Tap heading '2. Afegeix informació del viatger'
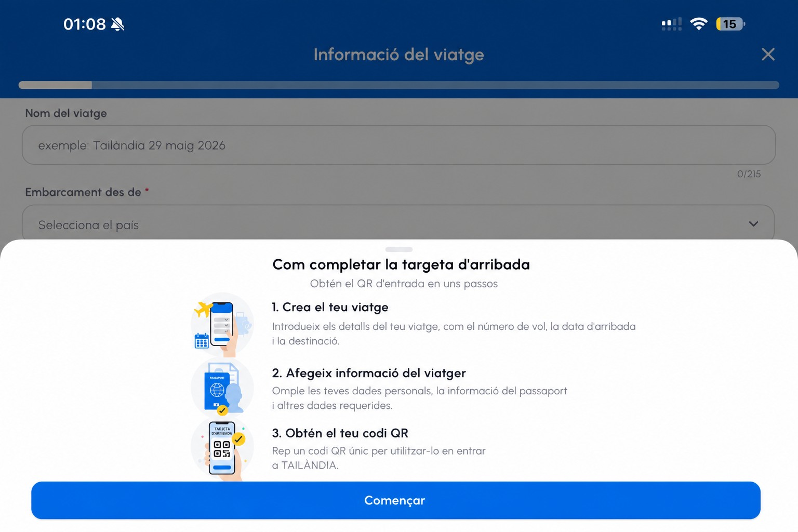 coord(369,373)
